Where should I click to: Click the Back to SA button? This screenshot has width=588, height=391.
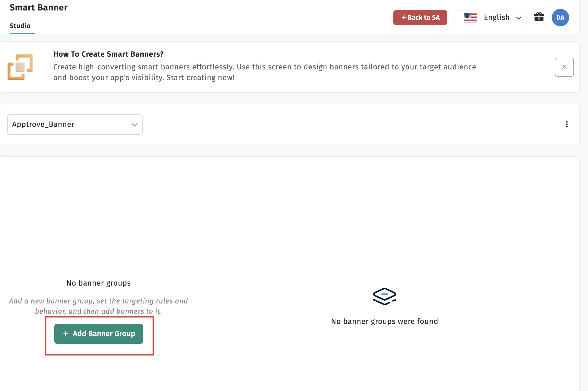pos(420,18)
